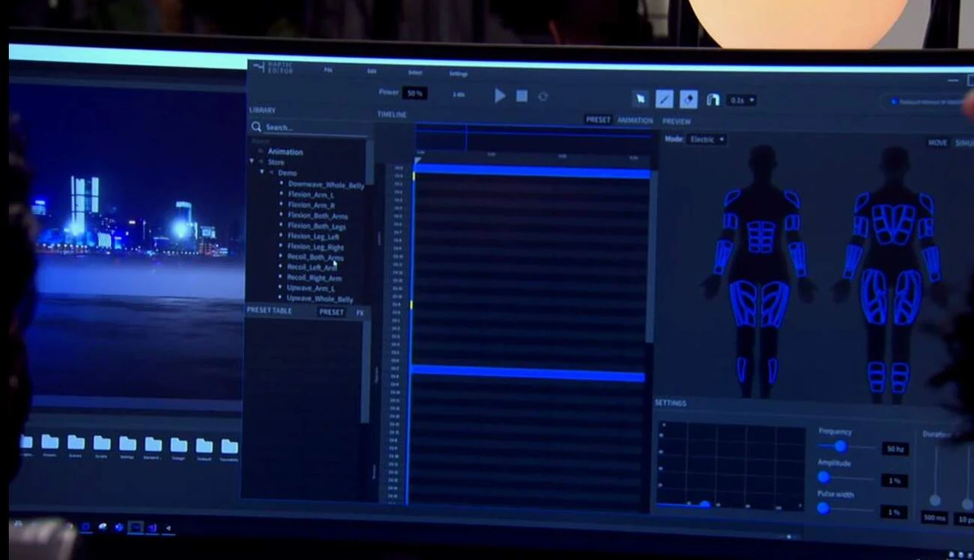Click the FX button in Preset Table

pyautogui.click(x=360, y=313)
